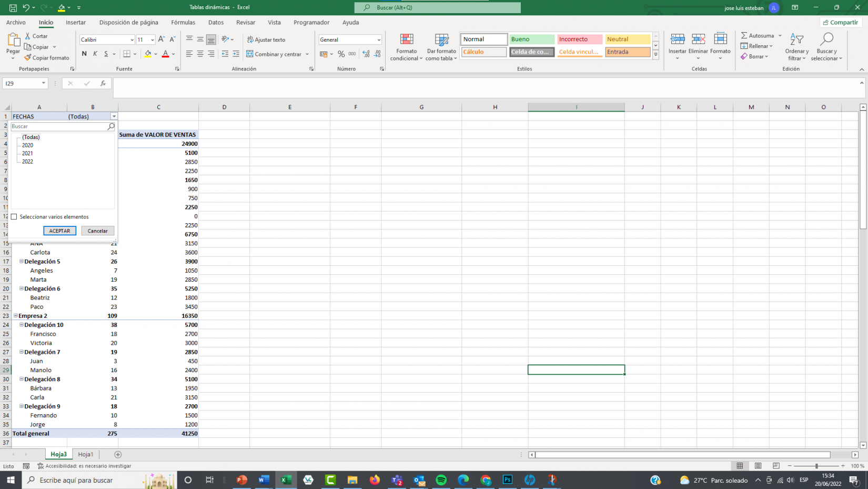Pick yellow fill color swatch
This screenshot has width=868, height=489.
coord(148,54)
